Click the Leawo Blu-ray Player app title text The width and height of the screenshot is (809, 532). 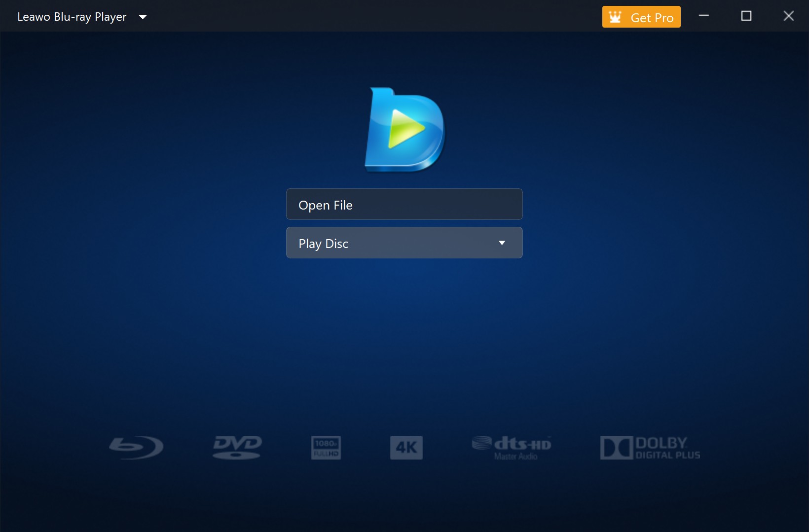pos(72,17)
